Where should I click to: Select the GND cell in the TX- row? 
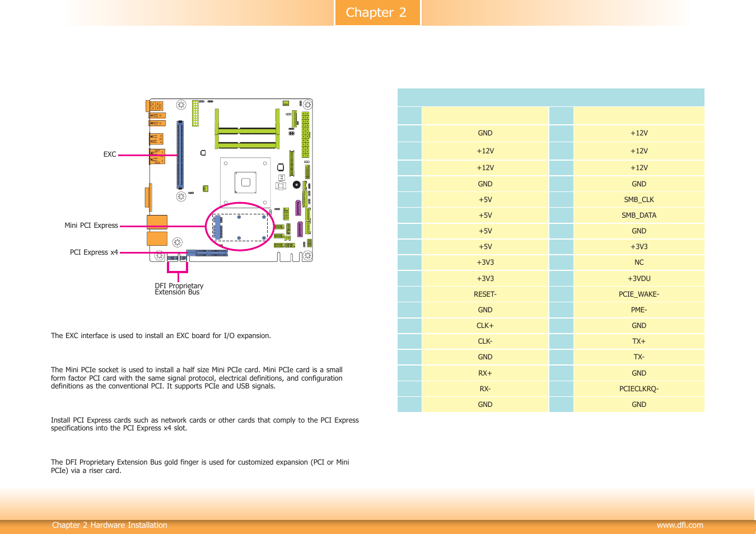(485, 357)
